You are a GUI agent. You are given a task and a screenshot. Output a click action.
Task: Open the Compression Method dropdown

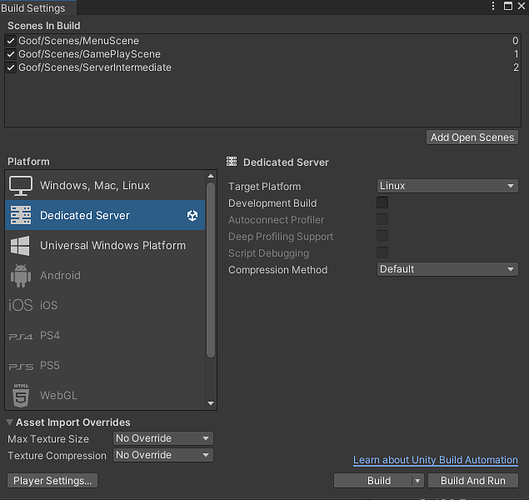447,269
